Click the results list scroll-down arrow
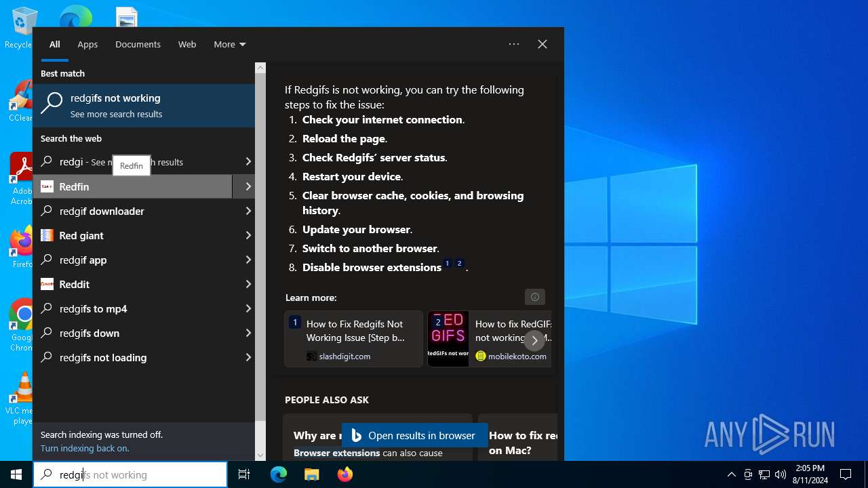Screen dimensions: 868x488 pyautogui.click(x=260, y=455)
